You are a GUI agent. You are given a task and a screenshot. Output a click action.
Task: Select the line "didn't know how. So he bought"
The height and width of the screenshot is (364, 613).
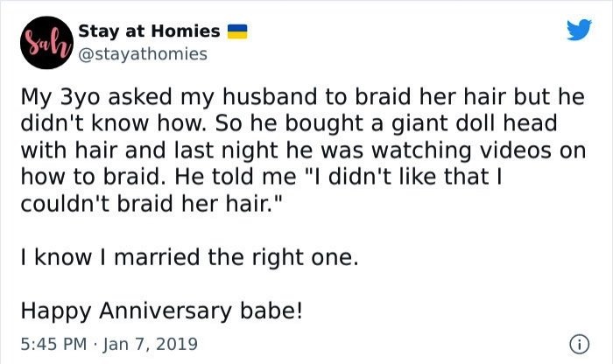tap(288, 123)
